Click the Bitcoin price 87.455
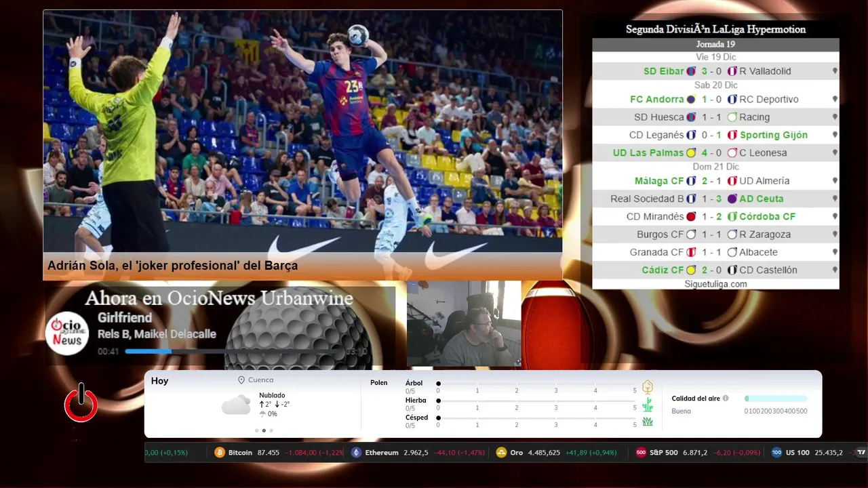 coord(269,452)
